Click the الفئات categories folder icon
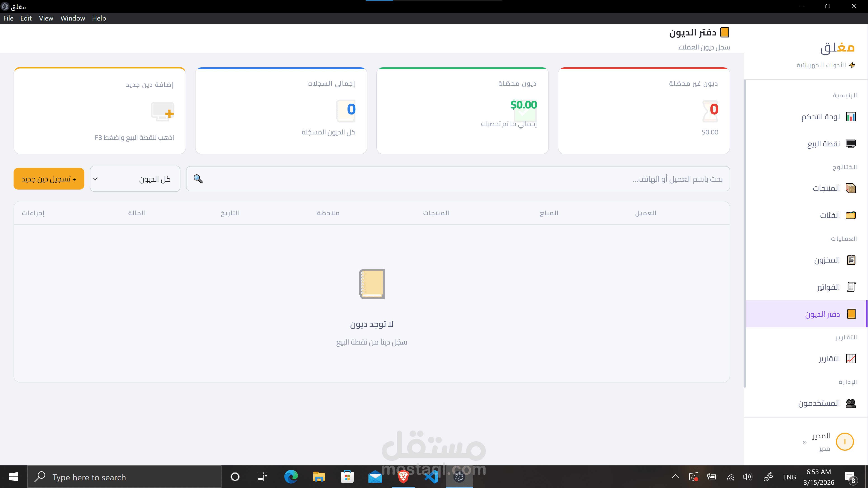Image resolution: width=868 pixels, height=488 pixels. (x=850, y=215)
